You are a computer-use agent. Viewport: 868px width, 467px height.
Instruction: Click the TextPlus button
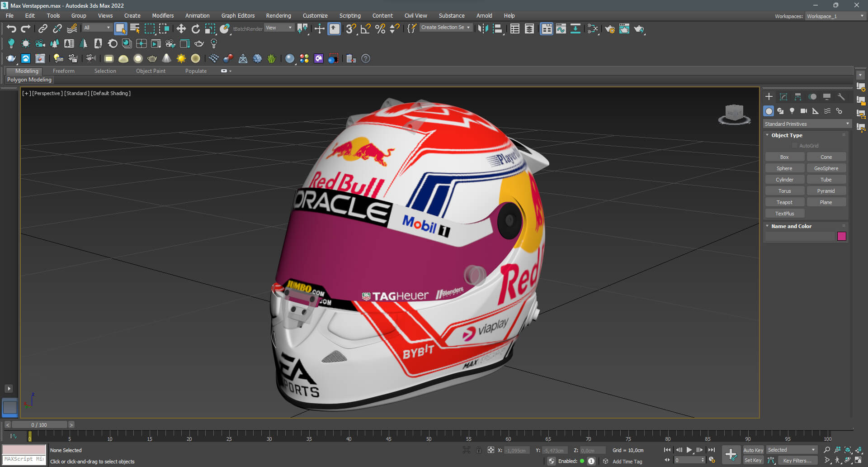coord(784,214)
